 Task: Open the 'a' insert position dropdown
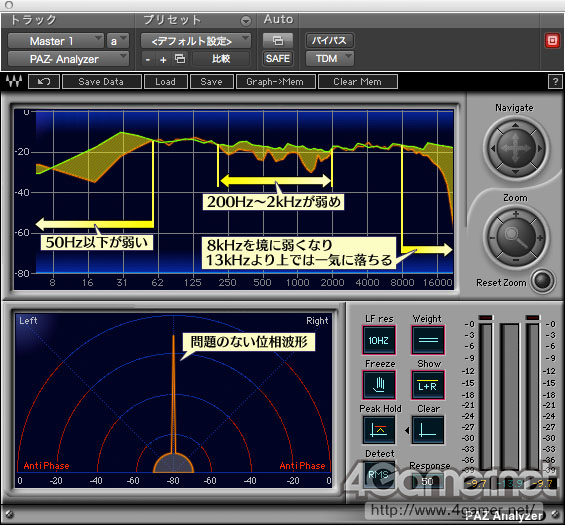click(117, 41)
